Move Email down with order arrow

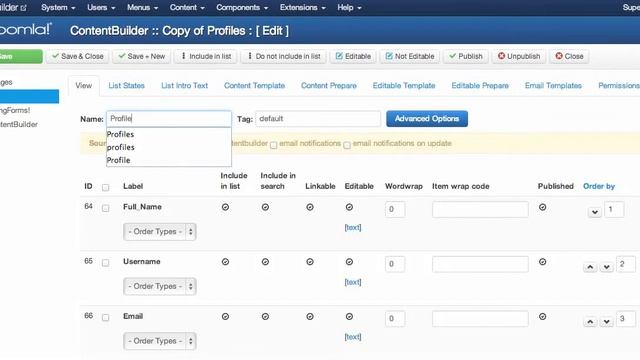pos(607,322)
